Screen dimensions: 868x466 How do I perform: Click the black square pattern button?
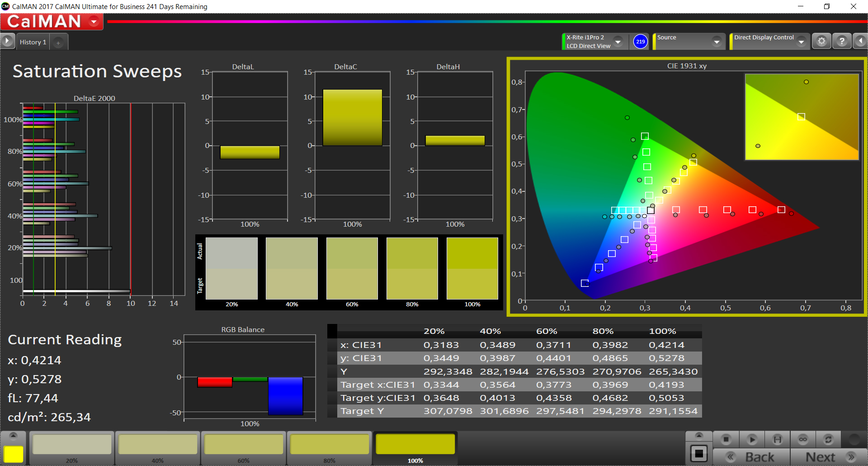coord(698,453)
